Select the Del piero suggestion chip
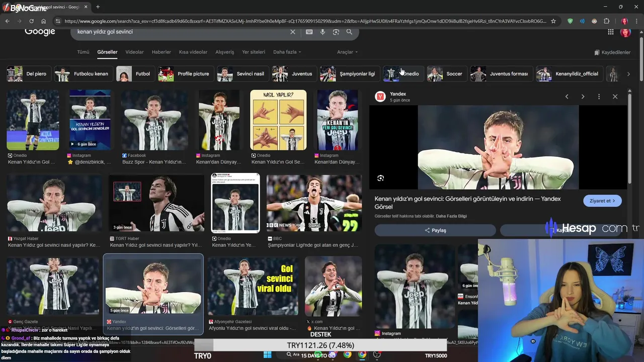Viewport: 644px width, 362px height. 28,74
